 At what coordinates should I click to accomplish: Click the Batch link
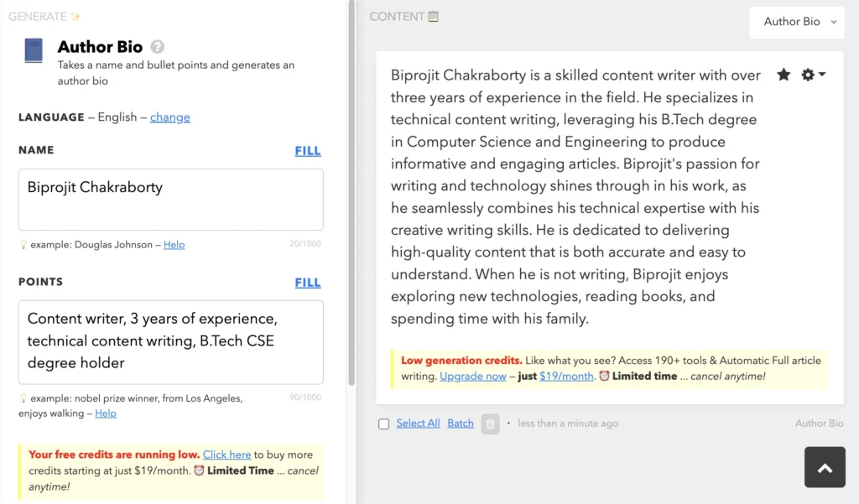pos(461,423)
